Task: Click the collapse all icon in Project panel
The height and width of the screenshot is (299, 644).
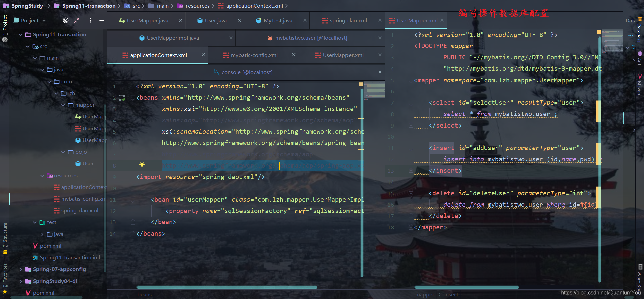Action: (x=77, y=20)
